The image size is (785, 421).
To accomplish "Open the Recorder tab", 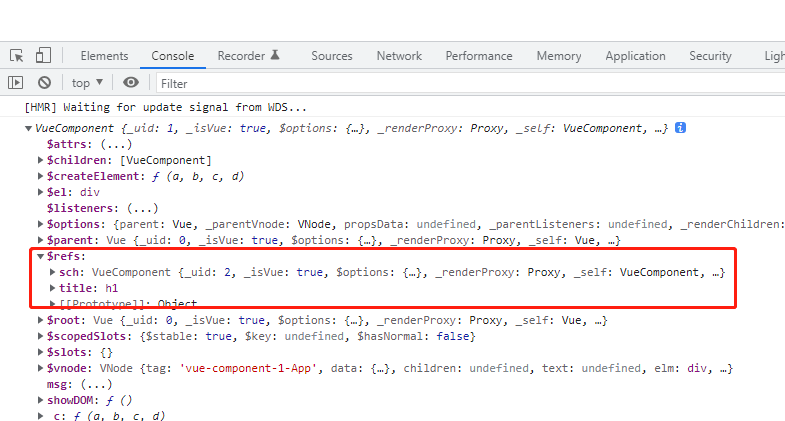I will point(241,56).
